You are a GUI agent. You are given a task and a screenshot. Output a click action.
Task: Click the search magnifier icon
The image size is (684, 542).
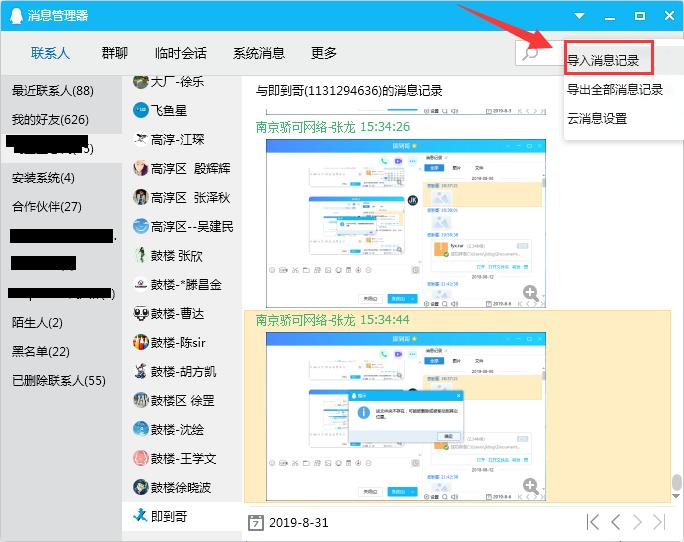point(530,54)
